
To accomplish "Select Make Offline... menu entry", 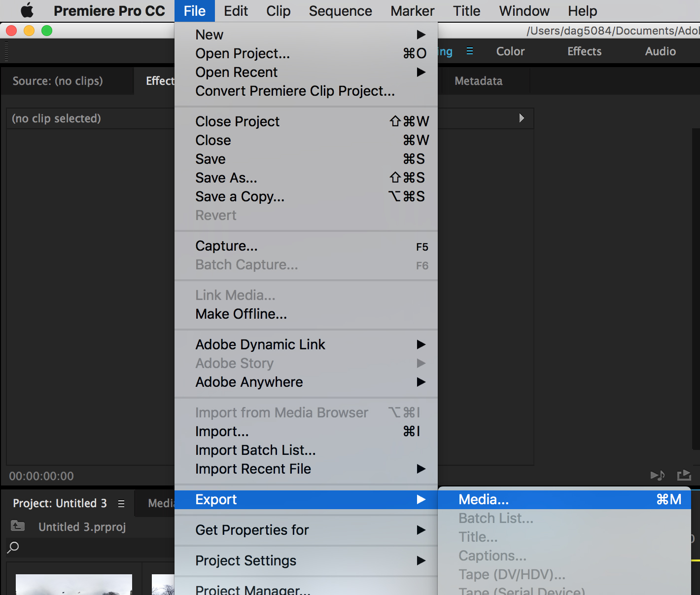I will click(x=306, y=314).
